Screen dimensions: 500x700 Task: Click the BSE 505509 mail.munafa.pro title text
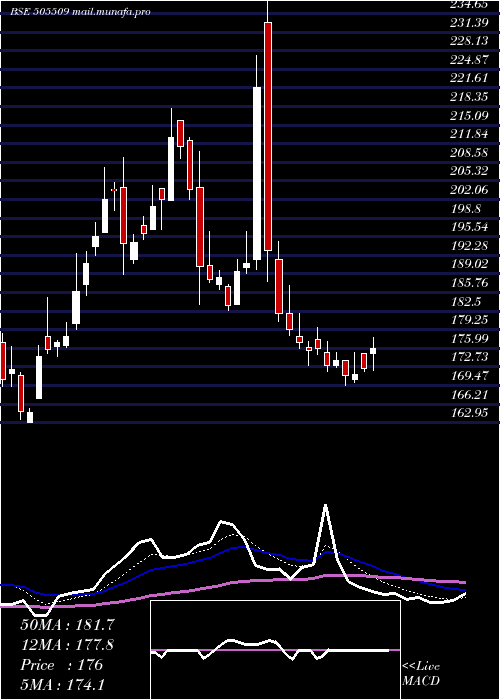tap(81, 12)
